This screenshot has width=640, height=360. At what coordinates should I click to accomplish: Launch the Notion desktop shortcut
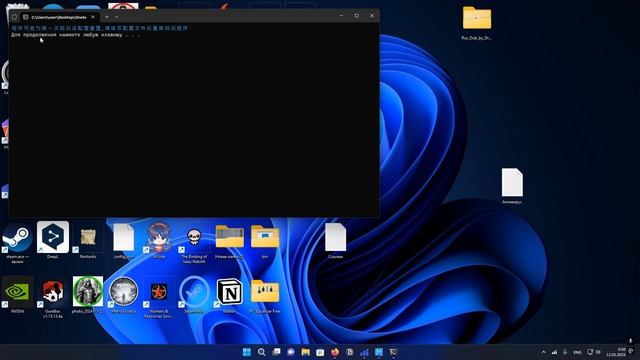coord(229,295)
